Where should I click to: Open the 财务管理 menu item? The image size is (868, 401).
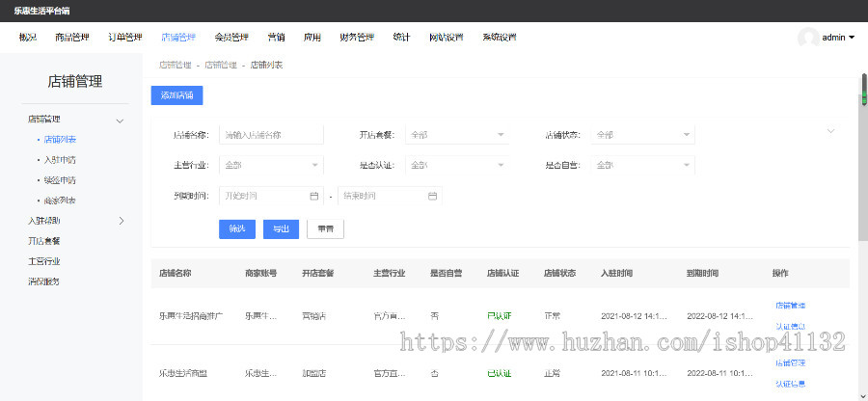[x=357, y=38]
